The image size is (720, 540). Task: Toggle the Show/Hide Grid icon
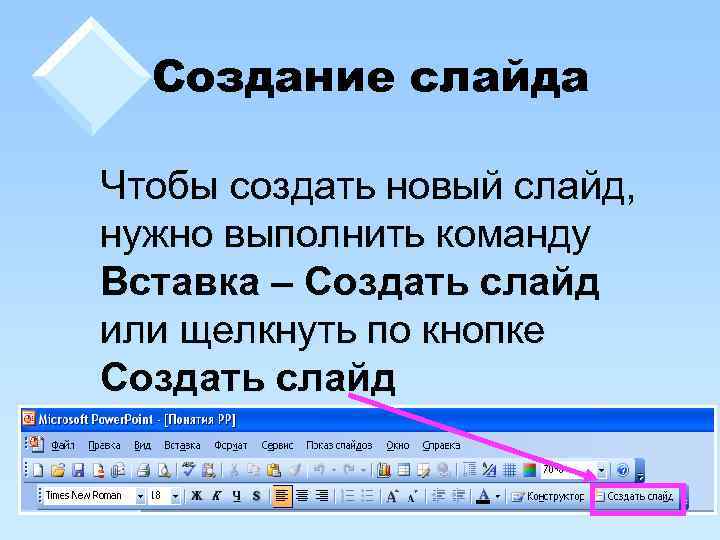[510, 470]
